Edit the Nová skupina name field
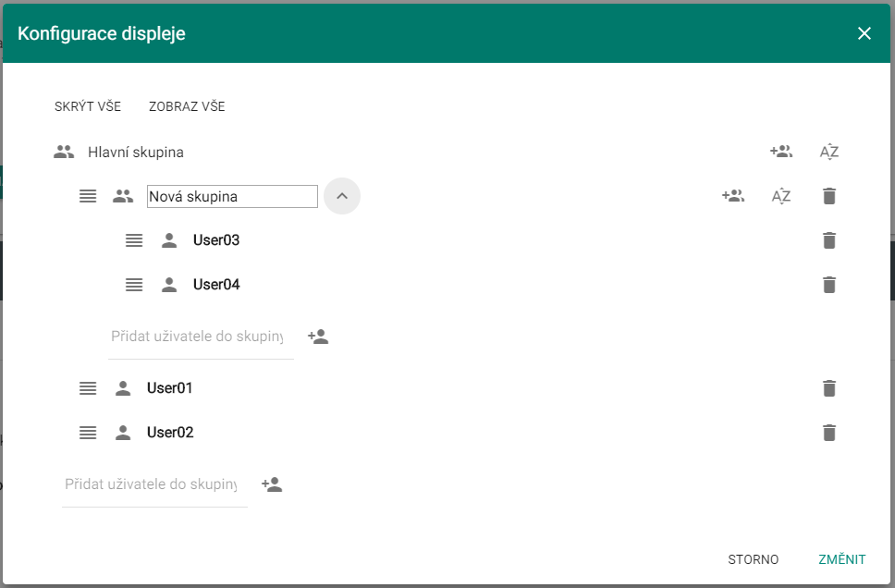Viewport: 895px width, 588px height. point(232,196)
